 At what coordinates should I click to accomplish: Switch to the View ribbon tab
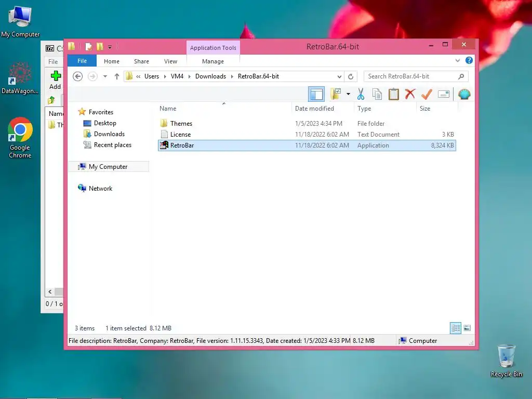click(x=170, y=61)
